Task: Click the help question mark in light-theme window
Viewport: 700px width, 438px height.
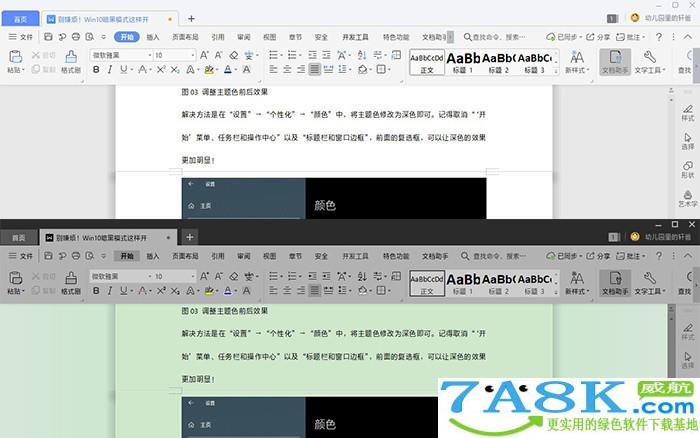Action: pos(659,37)
